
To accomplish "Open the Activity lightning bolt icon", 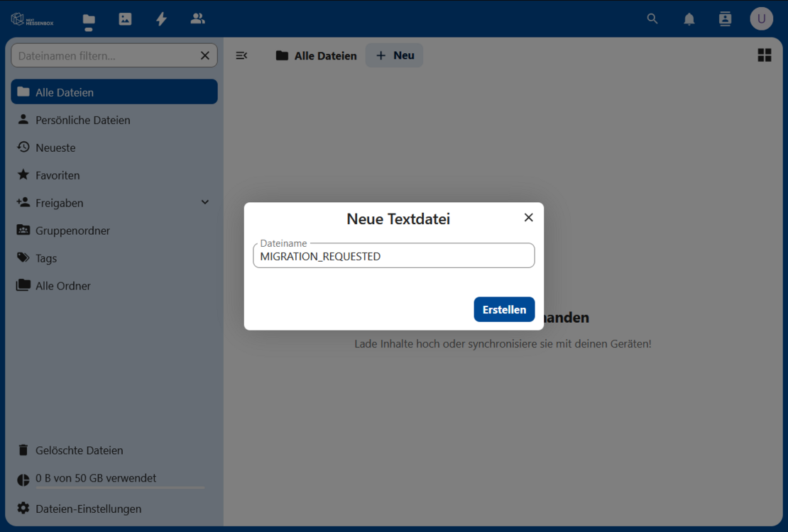I will [x=161, y=19].
